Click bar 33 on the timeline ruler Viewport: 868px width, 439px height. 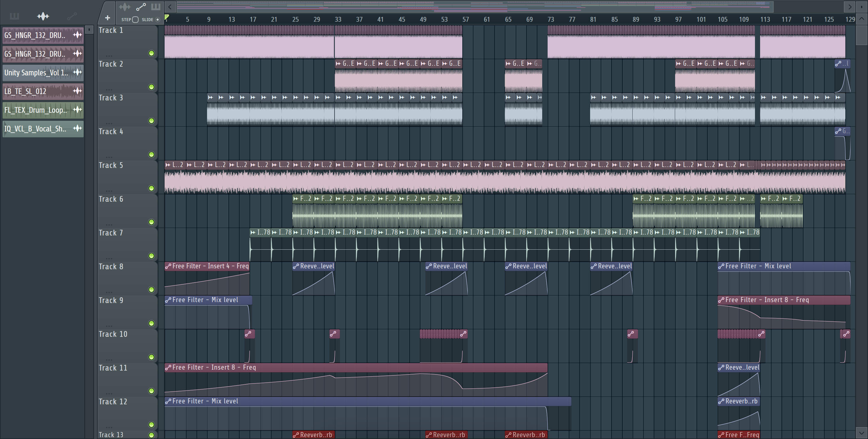coord(338,19)
